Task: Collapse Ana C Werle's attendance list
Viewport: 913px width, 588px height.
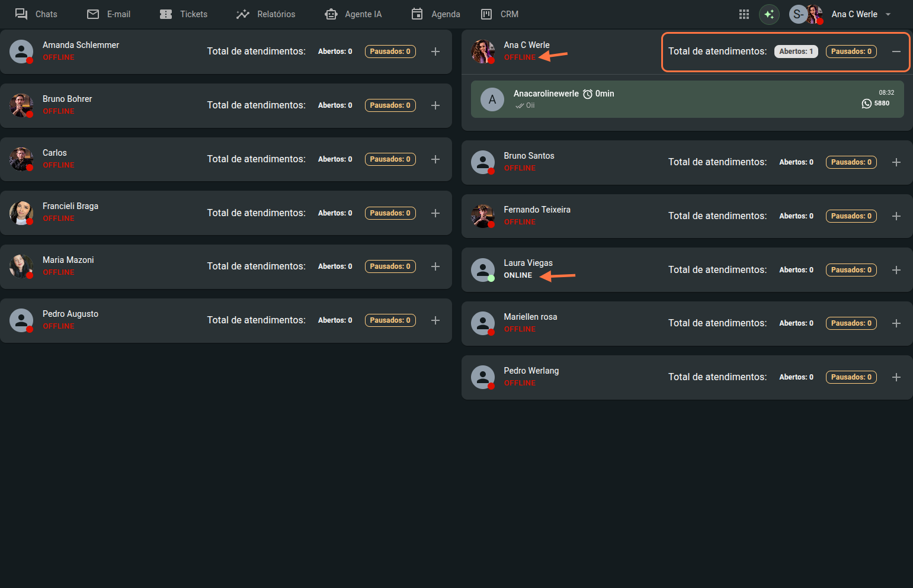Action: (x=896, y=52)
